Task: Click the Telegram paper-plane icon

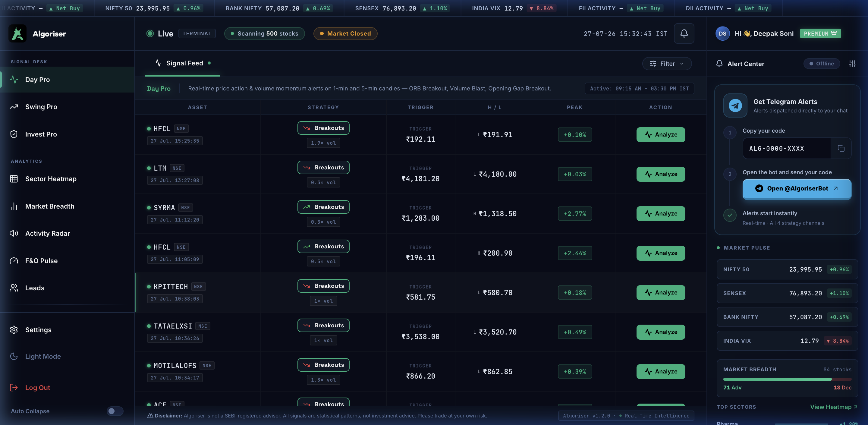Action: (x=735, y=105)
